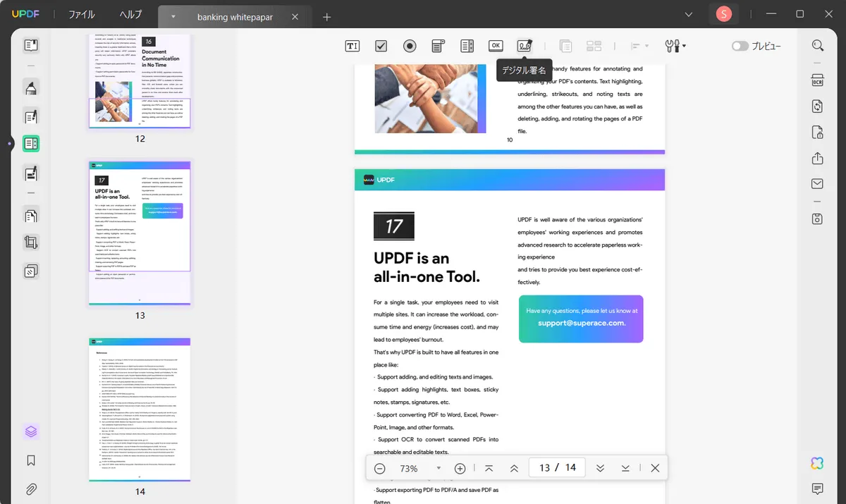The height and width of the screenshot is (504, 846).
Task: Open the Attachments paperclip panel
Action: point(31,488)
